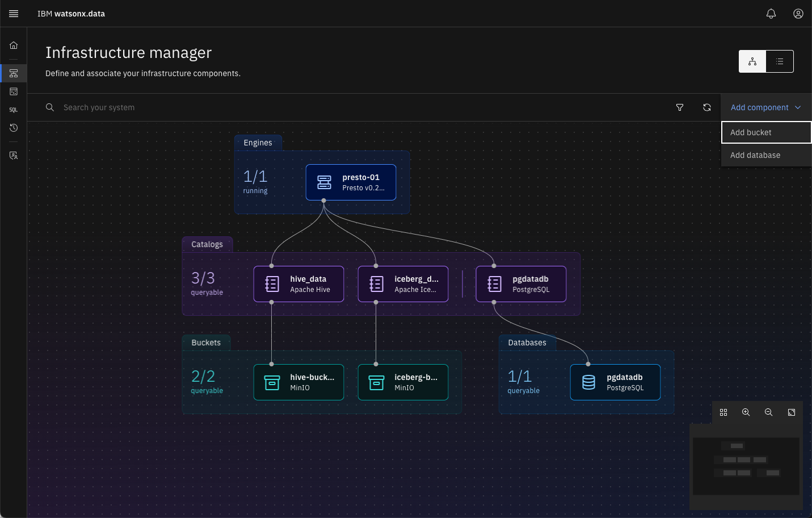
Task: Select the iceberg_d... catalog node
Action: pyautogui.click(x=403, y=284)
